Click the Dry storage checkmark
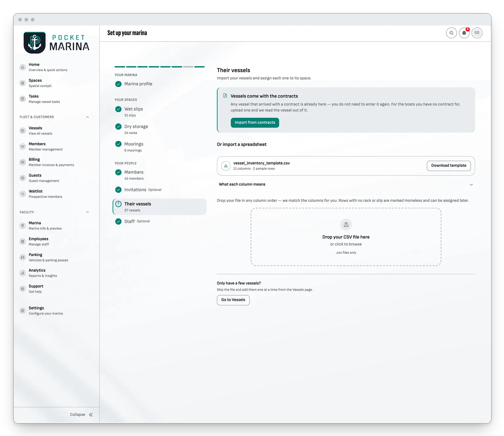 point(118,126)
